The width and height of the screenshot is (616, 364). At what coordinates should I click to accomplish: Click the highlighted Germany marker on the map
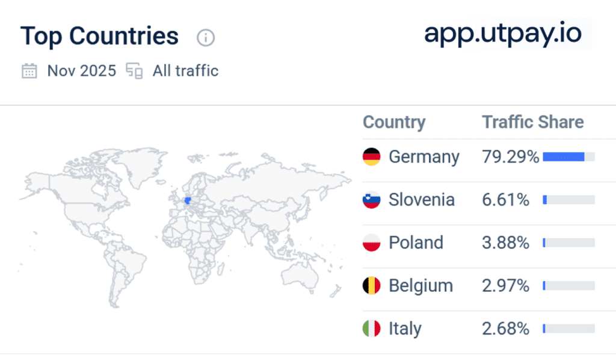tap(187, 200)
